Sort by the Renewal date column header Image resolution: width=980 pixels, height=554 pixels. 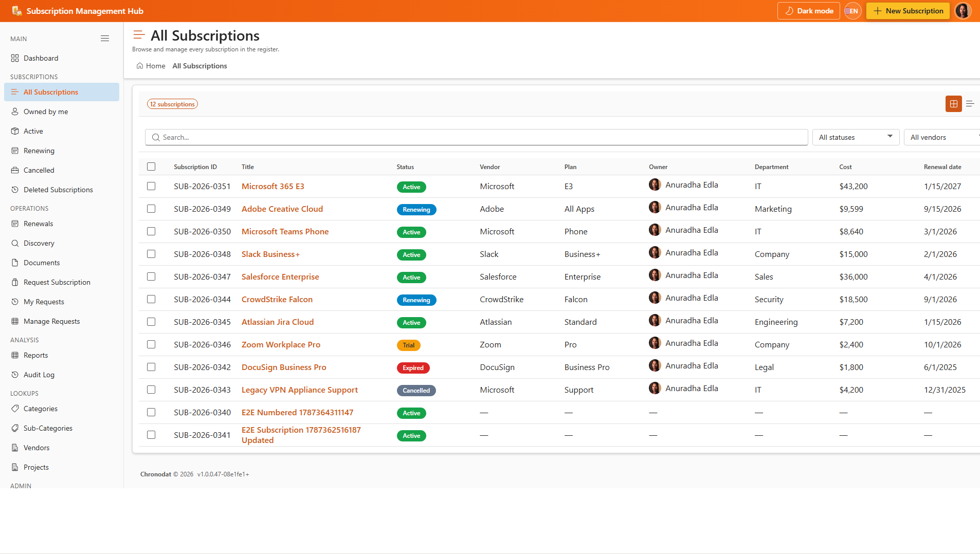click(942, 167)
